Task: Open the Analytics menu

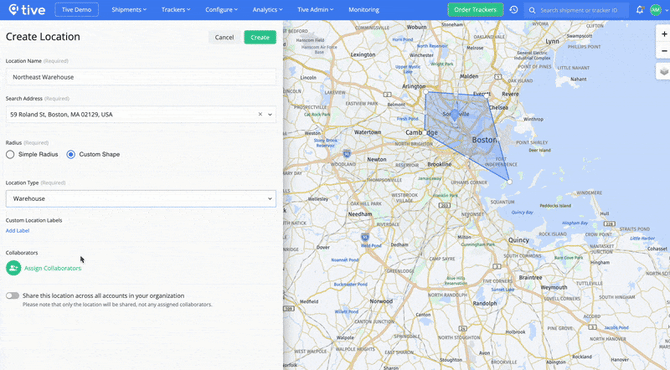Action: tap(267, 9)
